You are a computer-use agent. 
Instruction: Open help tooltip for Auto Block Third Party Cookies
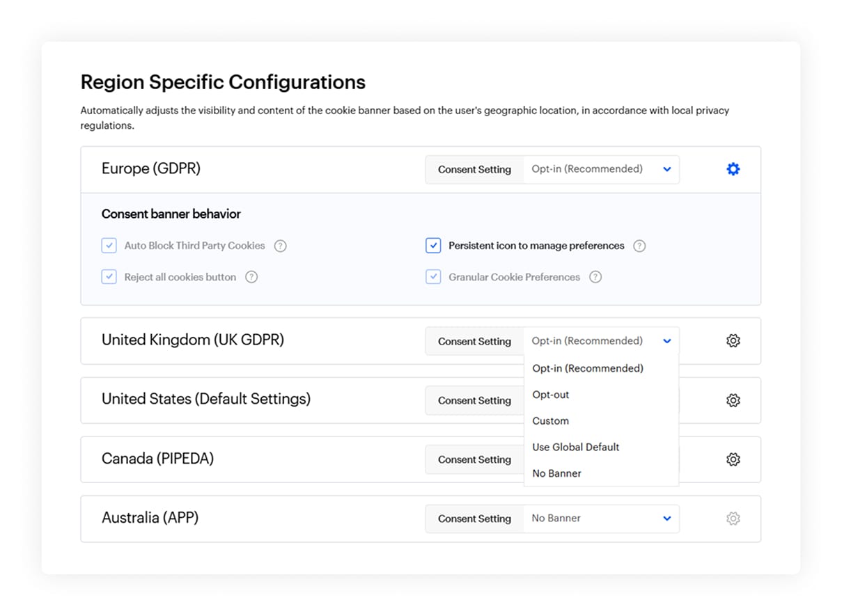coord(280,246)
